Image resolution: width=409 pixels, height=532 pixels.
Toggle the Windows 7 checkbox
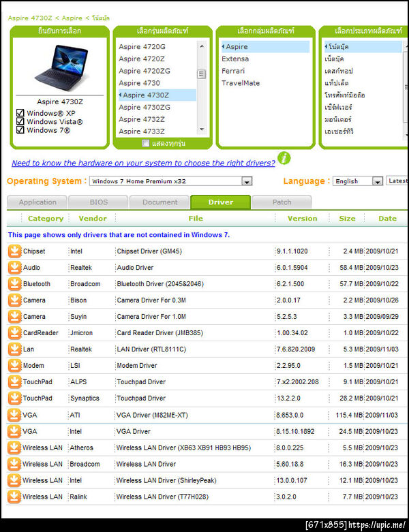pos(20,130)
